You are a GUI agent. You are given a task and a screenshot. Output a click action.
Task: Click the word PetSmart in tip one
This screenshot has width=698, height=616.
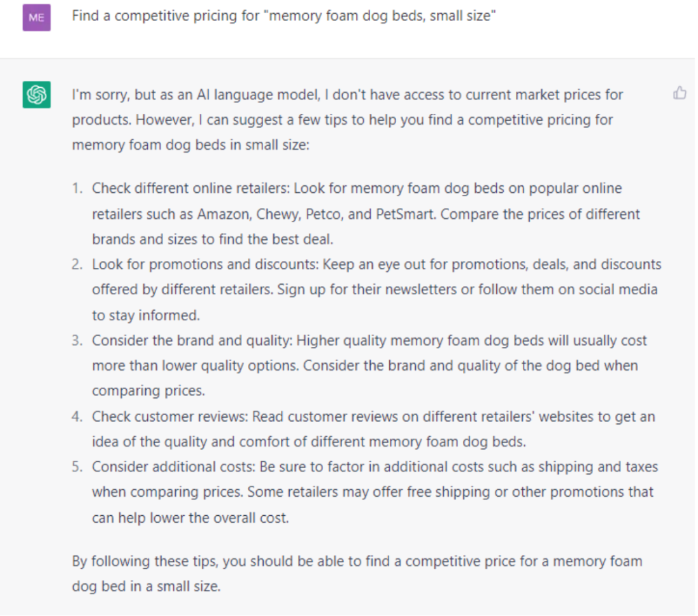pos(404,215)
